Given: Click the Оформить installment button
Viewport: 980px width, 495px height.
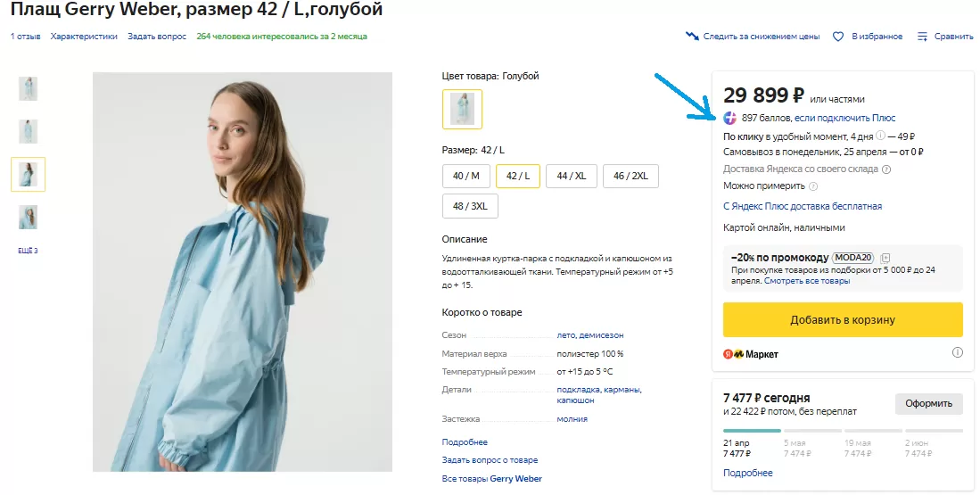Looking at the screenshot, I should point(928,403).
